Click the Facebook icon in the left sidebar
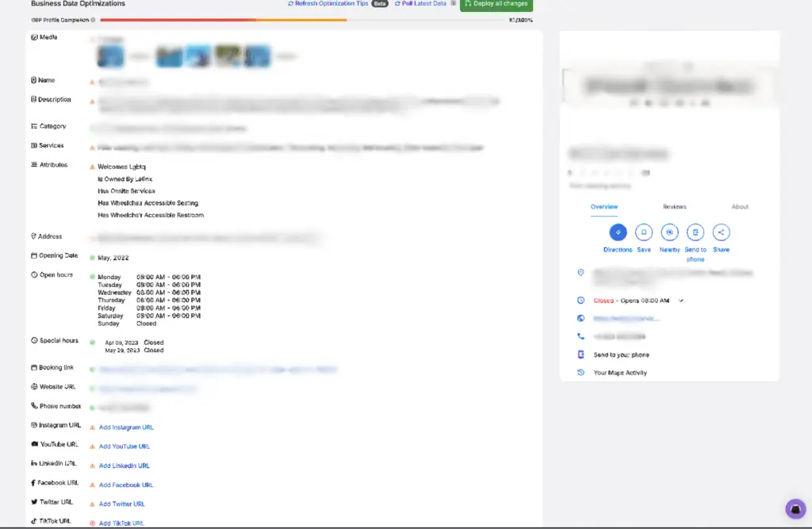812x529 pixels. [x=32, y=482]
